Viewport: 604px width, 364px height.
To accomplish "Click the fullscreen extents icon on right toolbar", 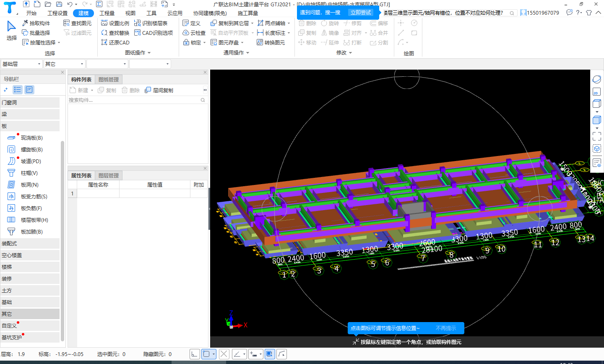I will point(596,136).
